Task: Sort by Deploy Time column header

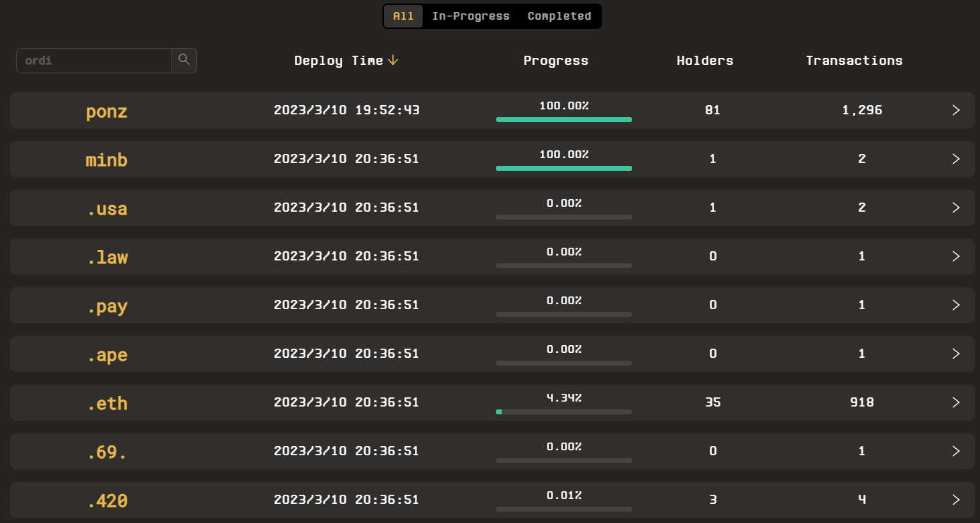Action: click(339, 61)
